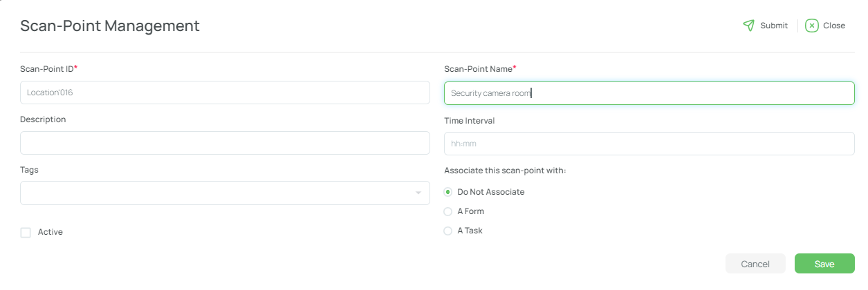Click the Associate this scan-point with label
Viewport: 868px width, 290px height.
pos(505,170)
